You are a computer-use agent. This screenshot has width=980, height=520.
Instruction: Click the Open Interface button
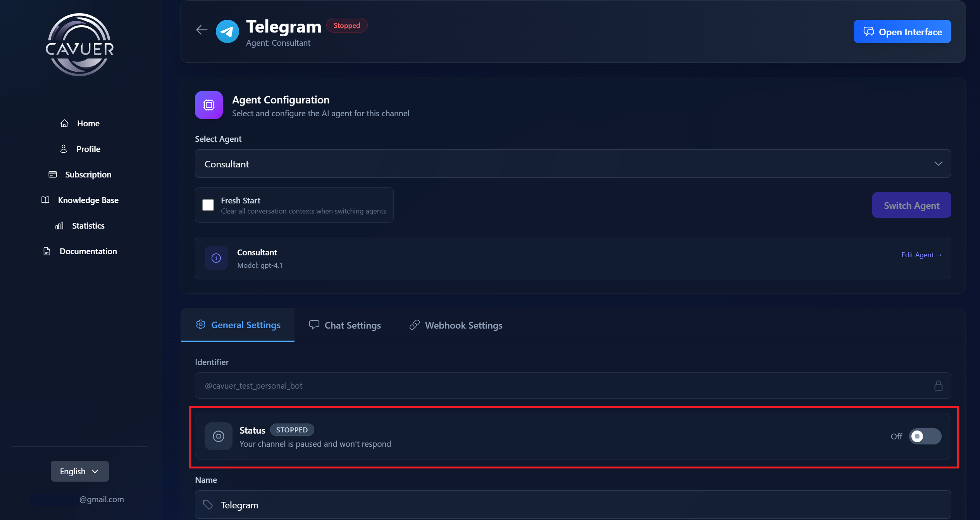click(x=902, y=32)
